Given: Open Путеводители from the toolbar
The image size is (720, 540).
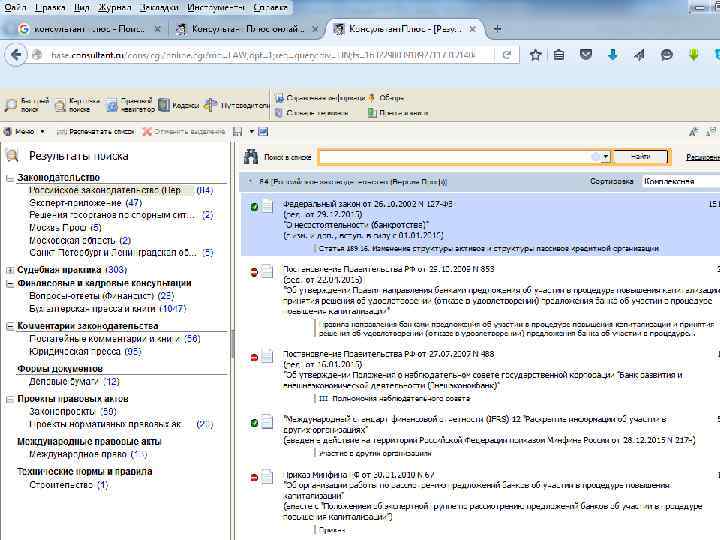Looking at the screenshot, I should [x=237, y=105].
